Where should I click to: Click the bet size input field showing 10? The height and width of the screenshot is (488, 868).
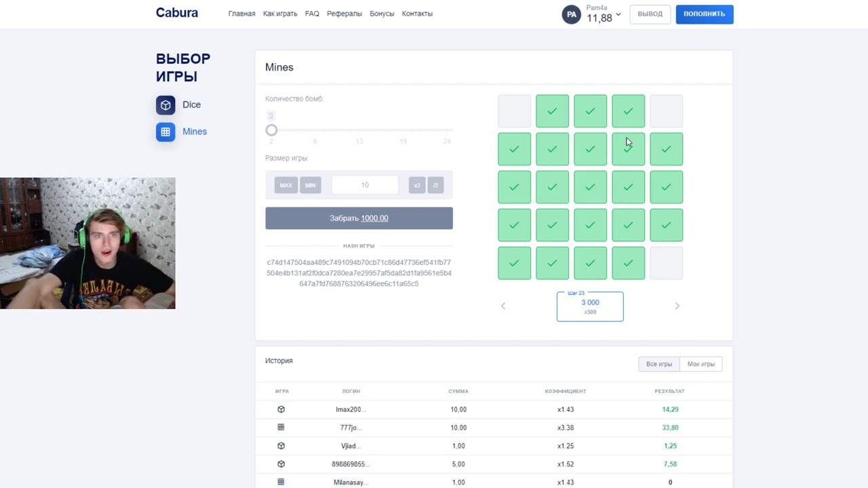[x=365, y=185]
